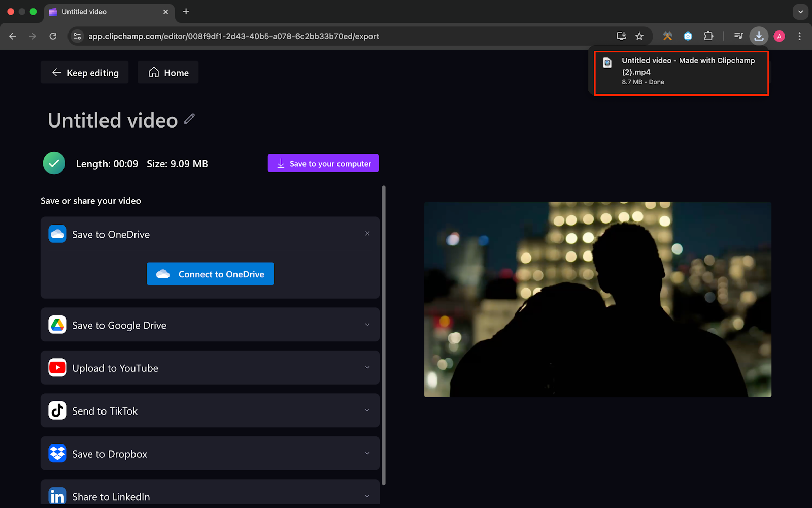The height and width of the screenshot is (508, 812).
Task: Click Save to your computer button
Action: coord(323,164)
